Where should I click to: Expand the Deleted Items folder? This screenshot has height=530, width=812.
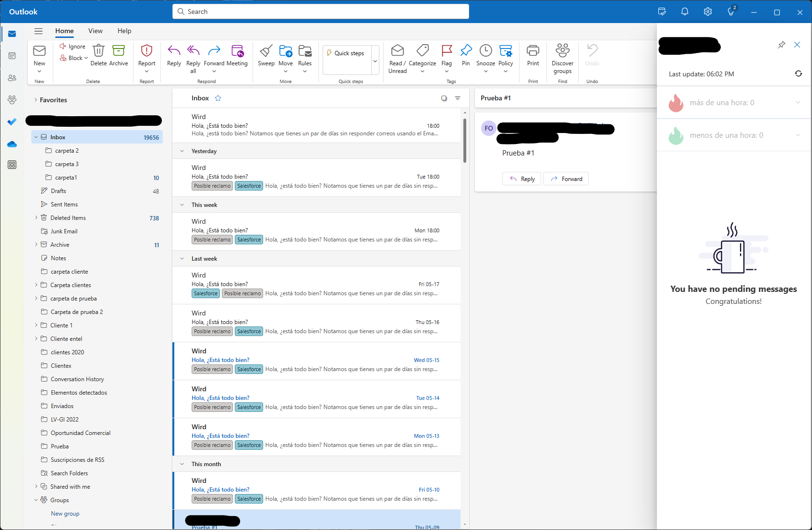36,217
